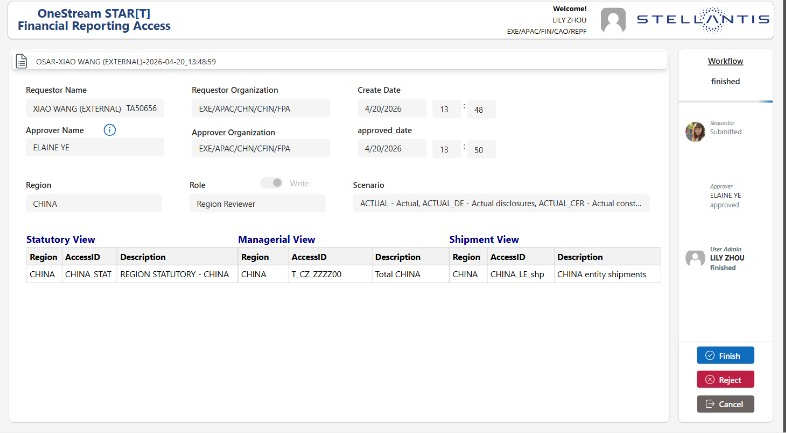This screenshot has width=786, height=433.
Task: Click the CHINA_STAT AccessID cell
Action: tap(89, 274)
